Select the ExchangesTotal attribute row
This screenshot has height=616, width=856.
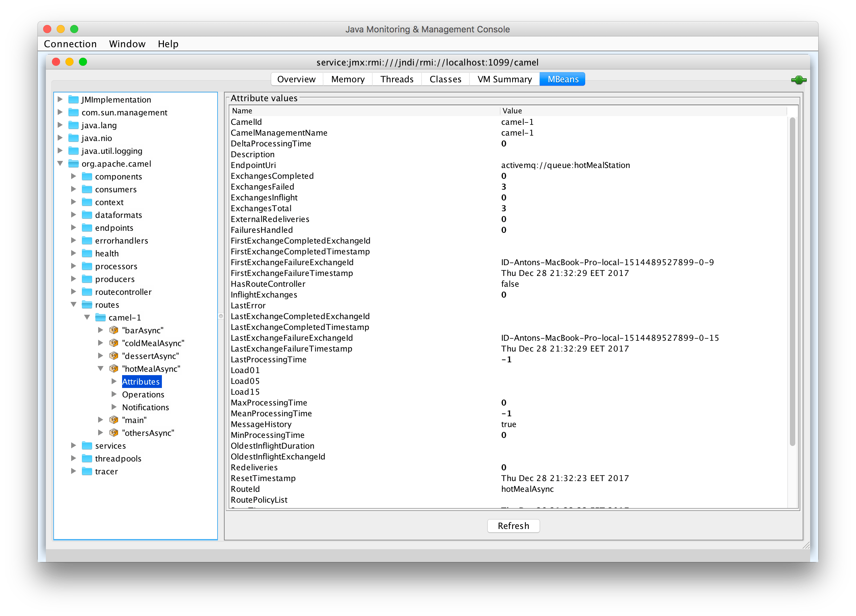point(508,208)
